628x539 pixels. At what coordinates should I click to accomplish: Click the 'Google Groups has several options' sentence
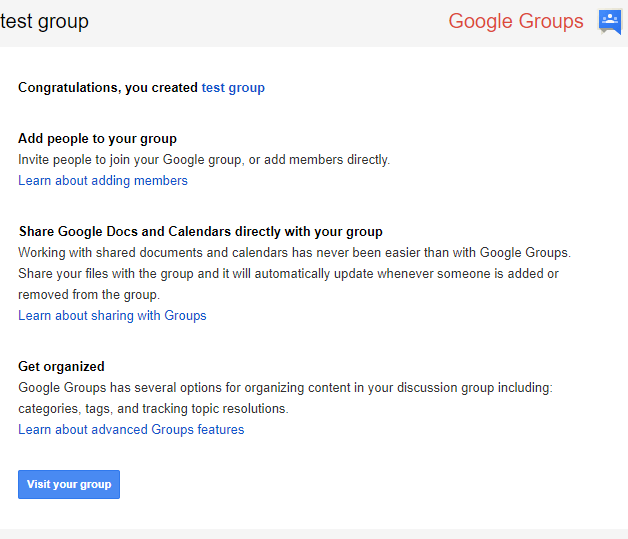285,388
